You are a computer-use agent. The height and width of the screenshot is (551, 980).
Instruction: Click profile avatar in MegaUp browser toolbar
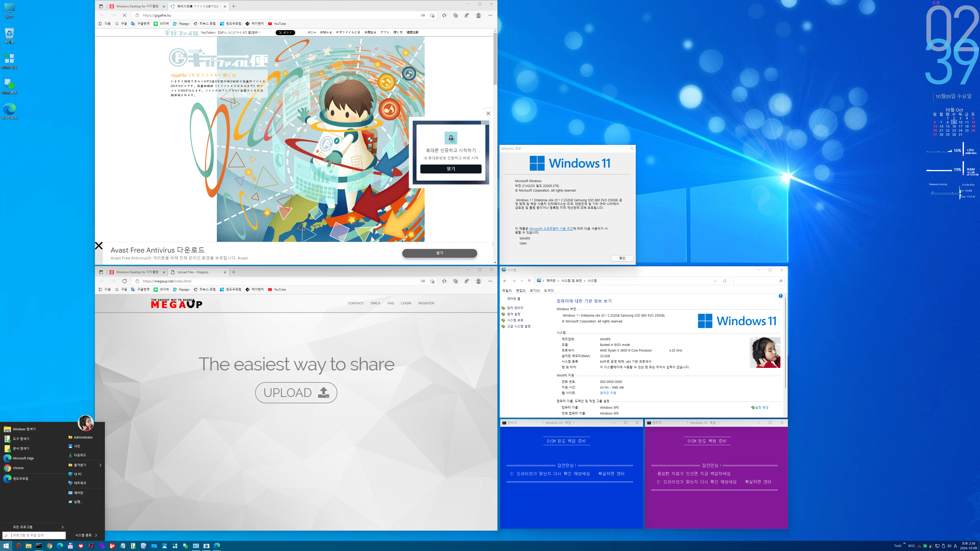(479, 281)
